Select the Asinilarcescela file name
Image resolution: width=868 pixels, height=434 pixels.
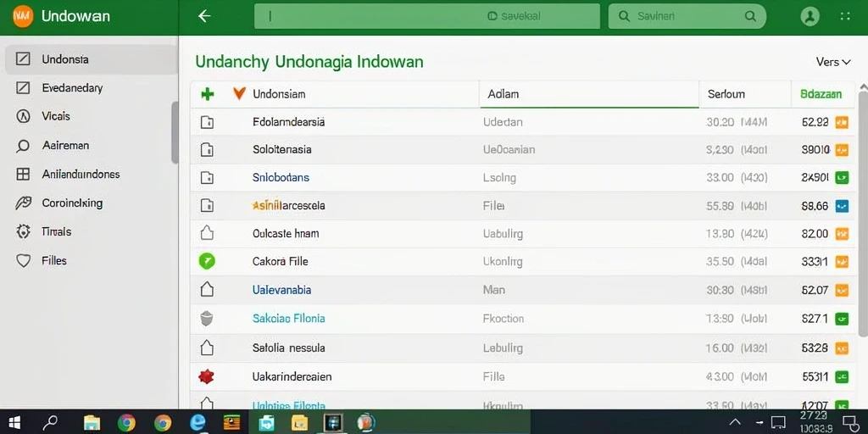click(288, 206)
